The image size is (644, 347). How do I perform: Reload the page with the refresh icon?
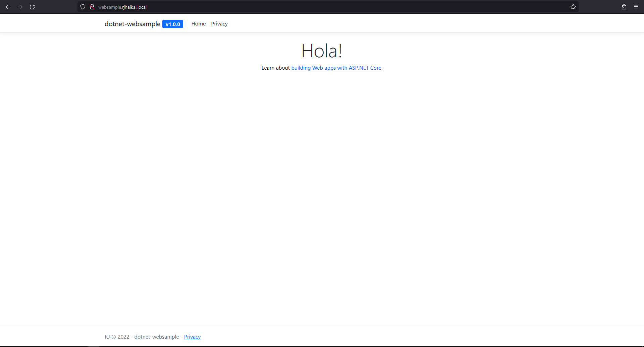point(32,7)
